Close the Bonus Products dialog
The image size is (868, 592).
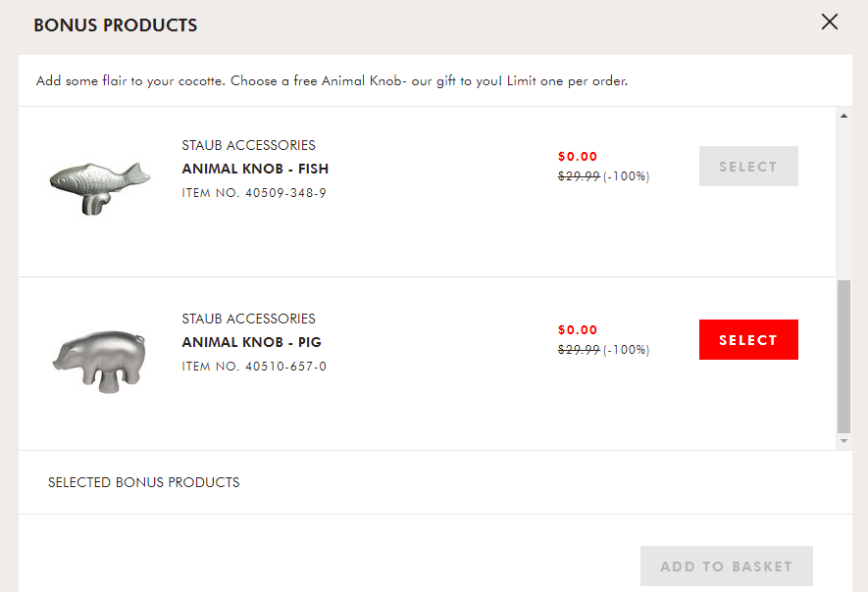coord(829,23)
